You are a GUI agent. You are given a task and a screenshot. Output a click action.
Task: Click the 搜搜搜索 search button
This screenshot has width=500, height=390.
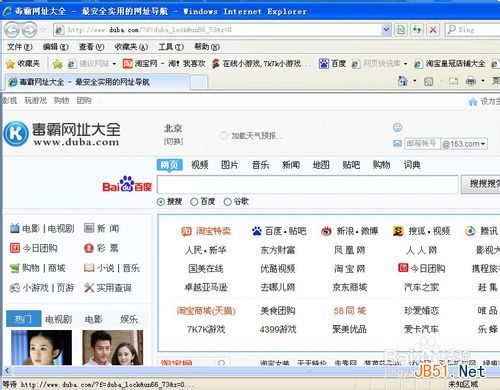pyautogui.click(x=481, y=184)
